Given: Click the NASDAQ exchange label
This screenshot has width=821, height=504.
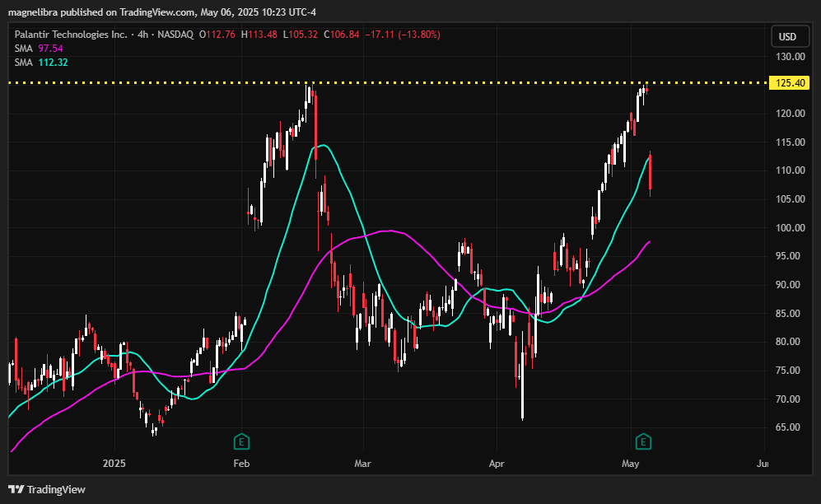Looking at the screenshot, I should [175, 35].
